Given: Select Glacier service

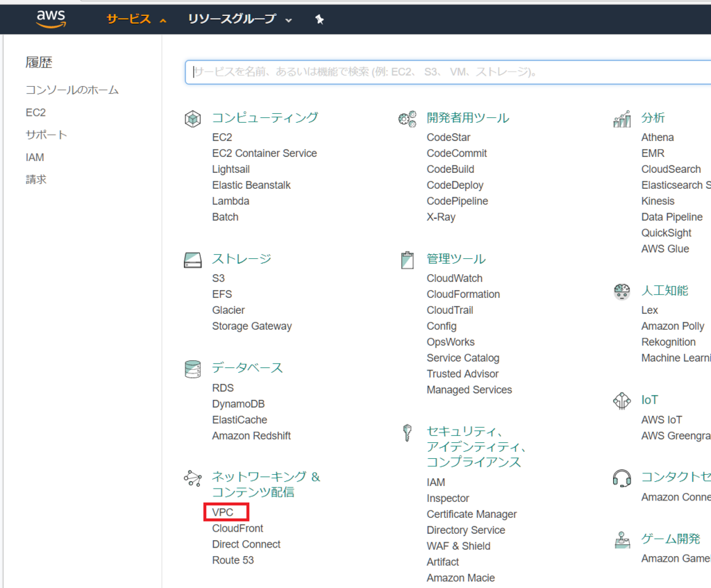Looking at the screenshot, I should point(228,310).
